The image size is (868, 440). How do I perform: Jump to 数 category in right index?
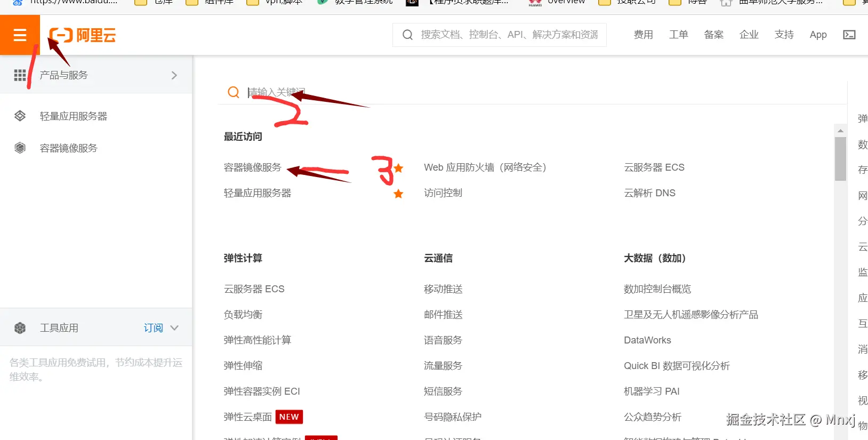click(863, 144)
